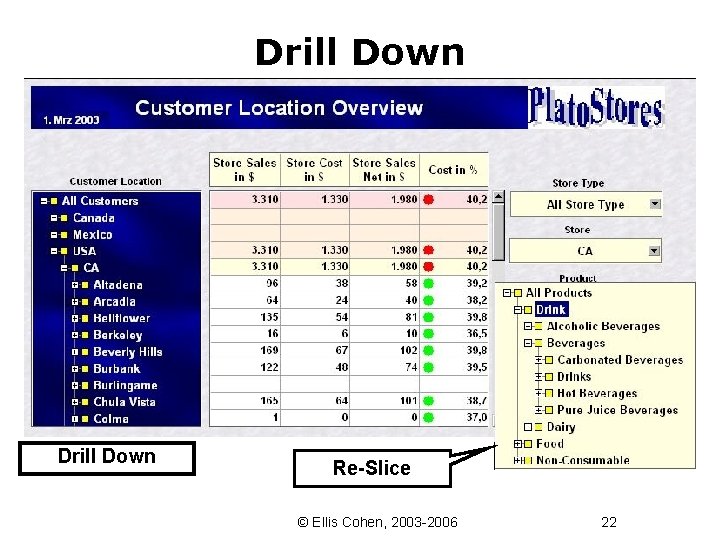Select Drinks under Beverages
This screenshot has height=540, width=720.
pyautogui.click(x=574, y=377)
